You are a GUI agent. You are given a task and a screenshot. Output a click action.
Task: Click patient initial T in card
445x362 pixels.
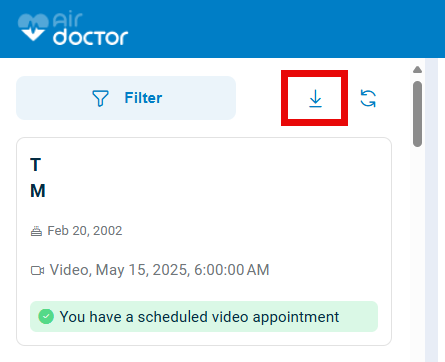point(36,165)
